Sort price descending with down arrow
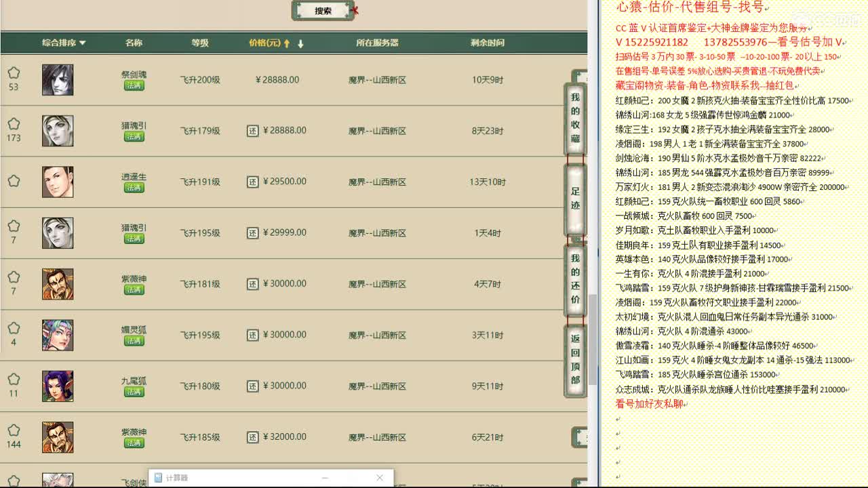The height and width of the screenshot is (488, 868). 300,43
